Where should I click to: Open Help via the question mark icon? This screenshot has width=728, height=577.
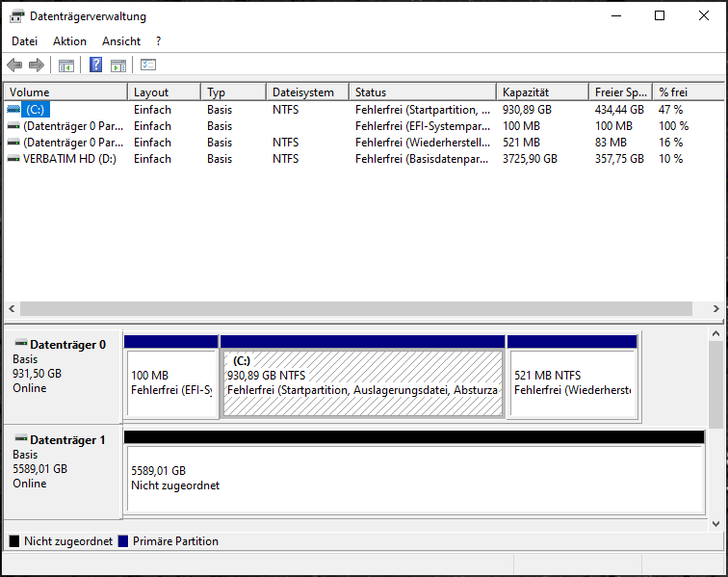[x=95, y=65]
